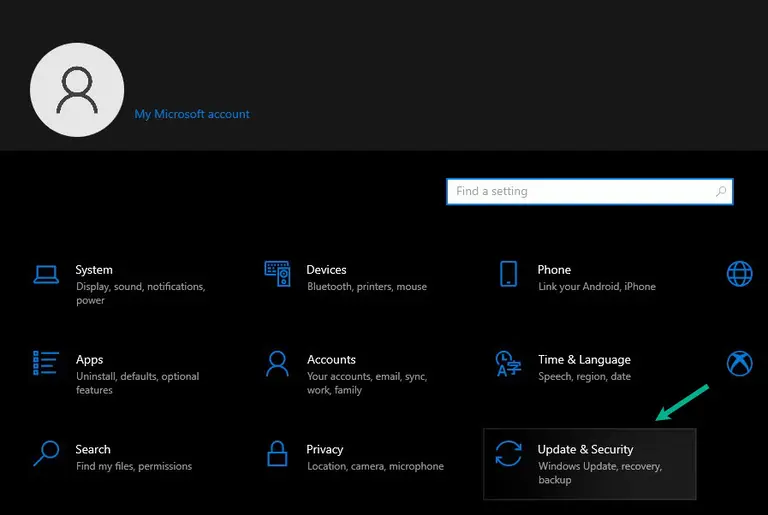Click the user profile avatar picture
Viewport: 768px width, 515px height.
pos(77,90)
